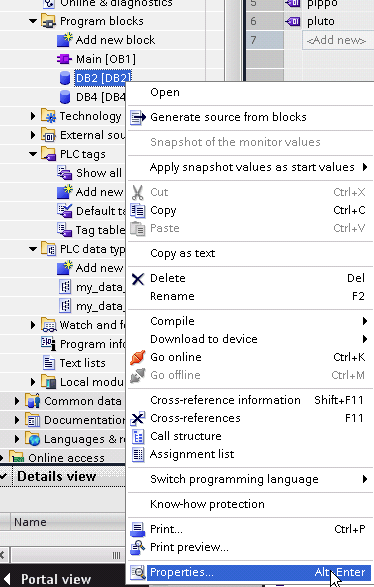374x587 pixels.
Task: Click the Assignment list icon
Action: point(138,454)
